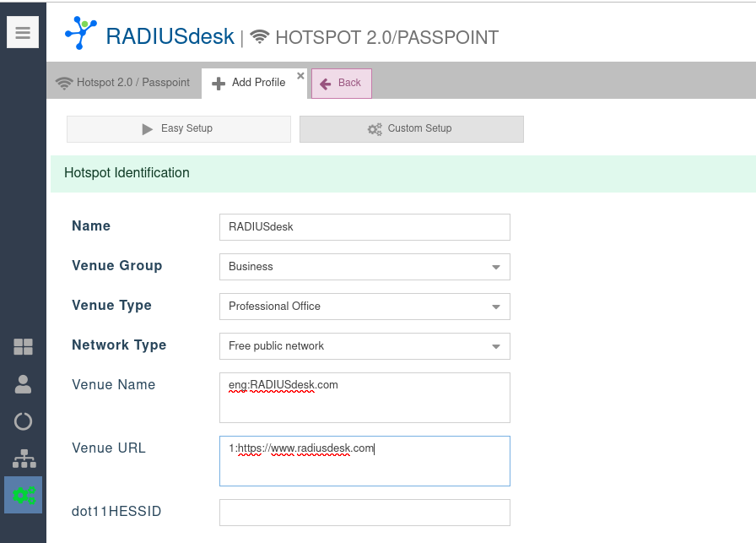Open the Venue Type dropdown

495,307
